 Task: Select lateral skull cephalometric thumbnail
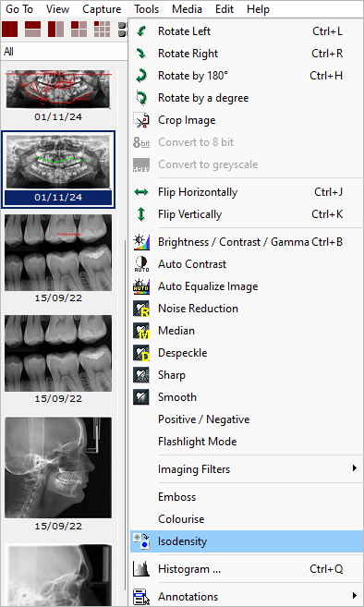[x=58, y=467]
